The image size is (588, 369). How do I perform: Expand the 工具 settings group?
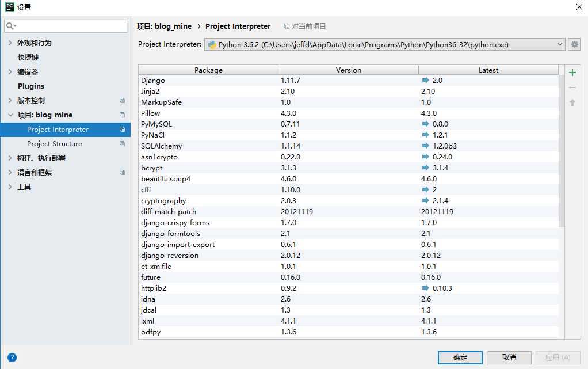click(x=10, y=187)
